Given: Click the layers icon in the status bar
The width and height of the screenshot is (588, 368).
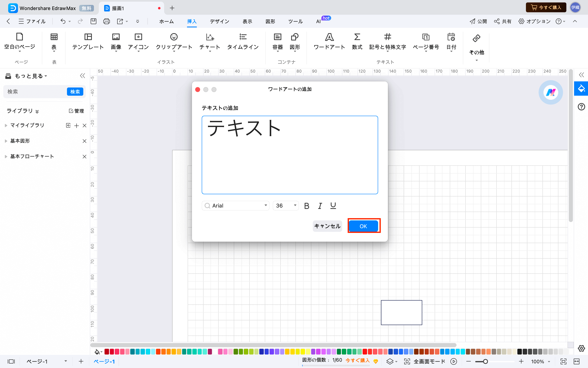Looking at the screenshot, I should pos(390,361).
